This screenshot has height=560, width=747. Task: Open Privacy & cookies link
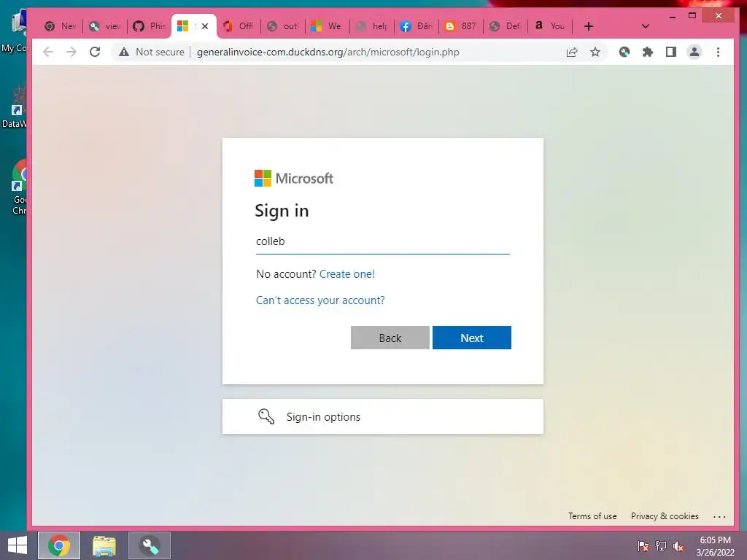point(665,516)
